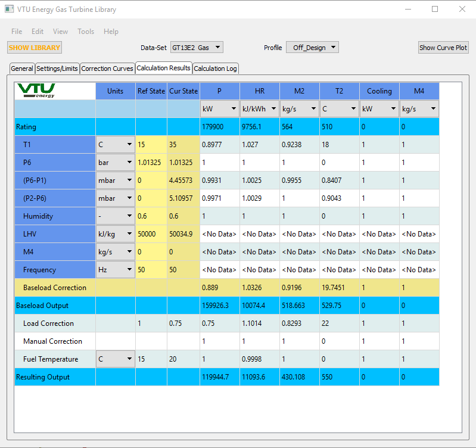The height and width of the screenshot is (448, 476).
Task: Click (P2-P6) Cur State value 5.10957
Action: (183, 198)
